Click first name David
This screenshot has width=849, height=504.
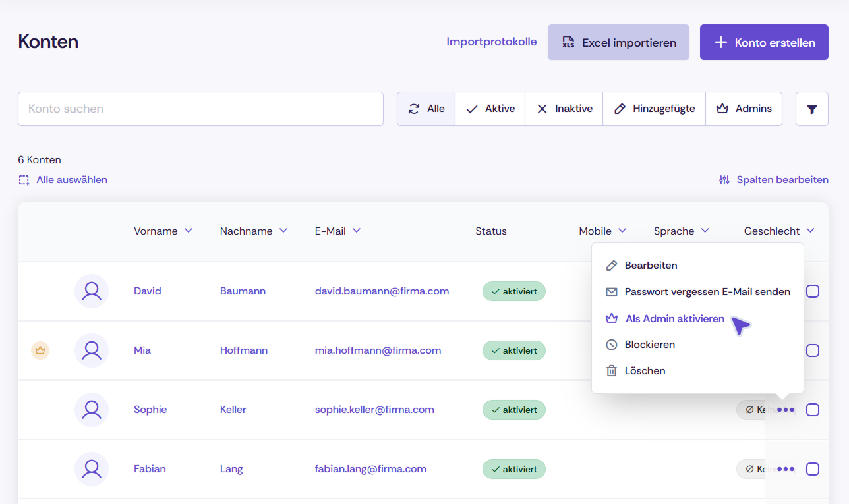pos(148,291)
